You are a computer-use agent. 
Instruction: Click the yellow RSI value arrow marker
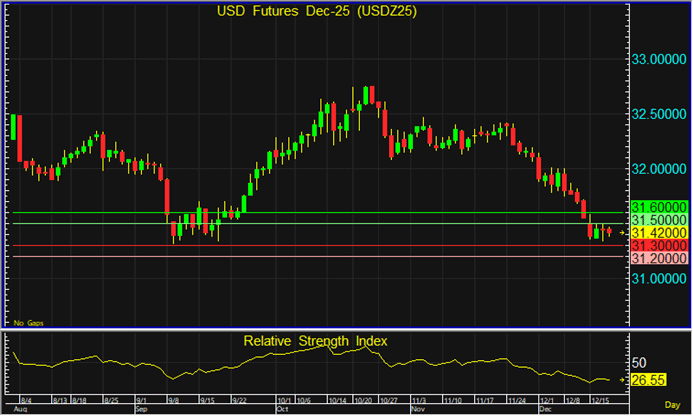(x=624, y=381)
